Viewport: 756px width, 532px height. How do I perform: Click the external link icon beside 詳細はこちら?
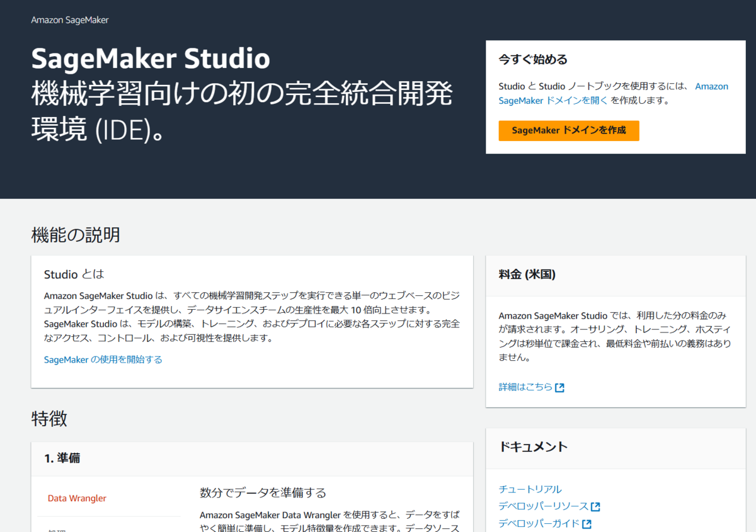559,388
